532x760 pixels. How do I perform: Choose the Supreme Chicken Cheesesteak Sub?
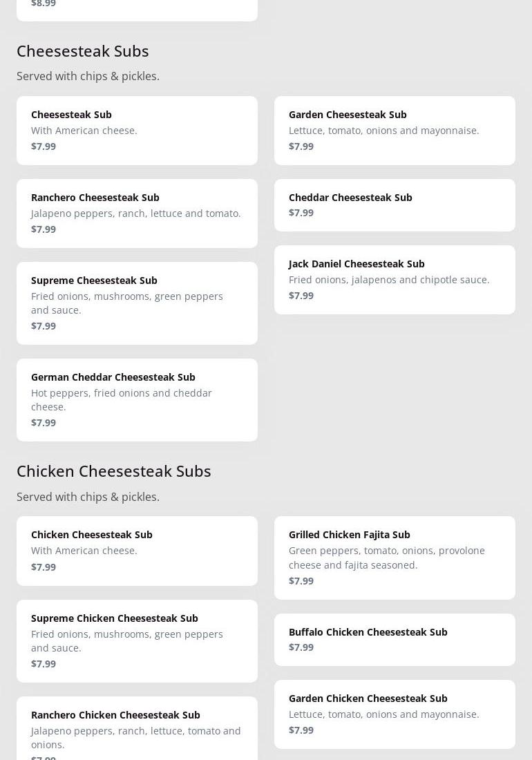point(137,640)
